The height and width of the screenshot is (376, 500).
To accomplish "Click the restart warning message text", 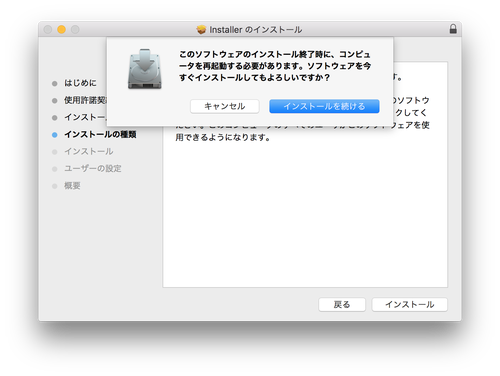I will (x=275, y=66).
